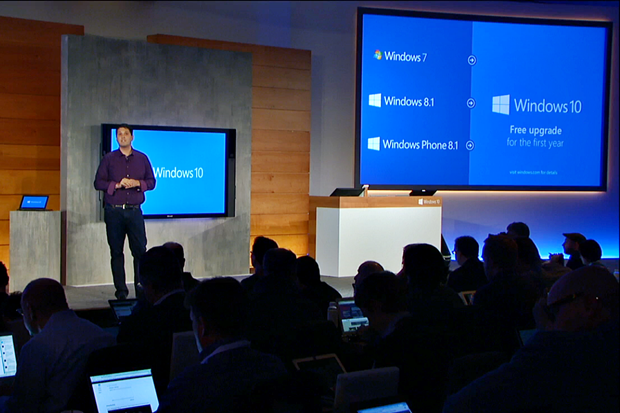The image size is (620, 413).
Task: Click the "visit windows.com for details" line
Action: (x=533, y=172)
